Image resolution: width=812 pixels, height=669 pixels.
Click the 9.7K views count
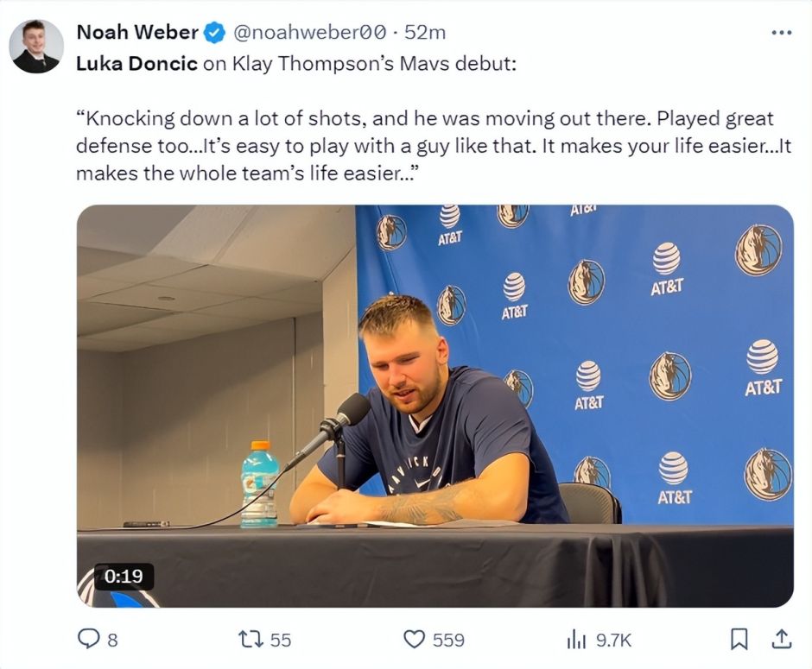pos(614,640)
